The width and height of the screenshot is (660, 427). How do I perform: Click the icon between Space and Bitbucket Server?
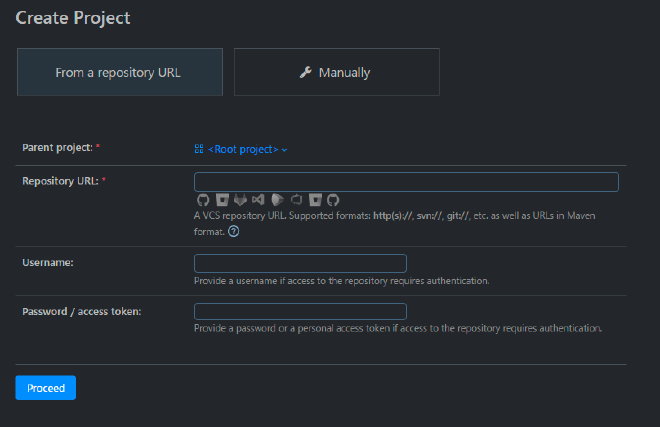296,200
